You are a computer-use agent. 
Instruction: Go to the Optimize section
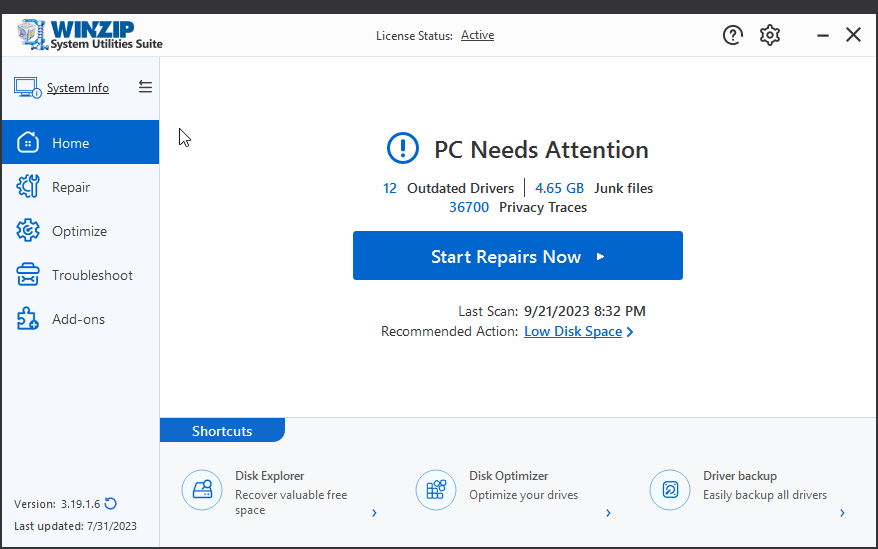(79, 231)
